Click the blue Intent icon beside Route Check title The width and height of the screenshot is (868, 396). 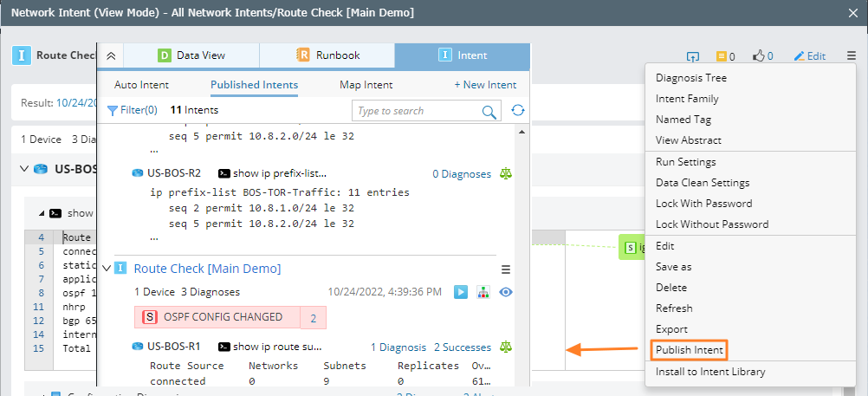(22, 55)
